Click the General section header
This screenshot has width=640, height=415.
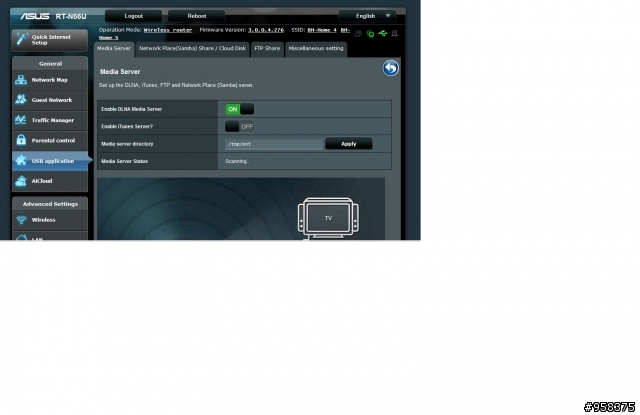pyautogui.click(x=50, y=64)
